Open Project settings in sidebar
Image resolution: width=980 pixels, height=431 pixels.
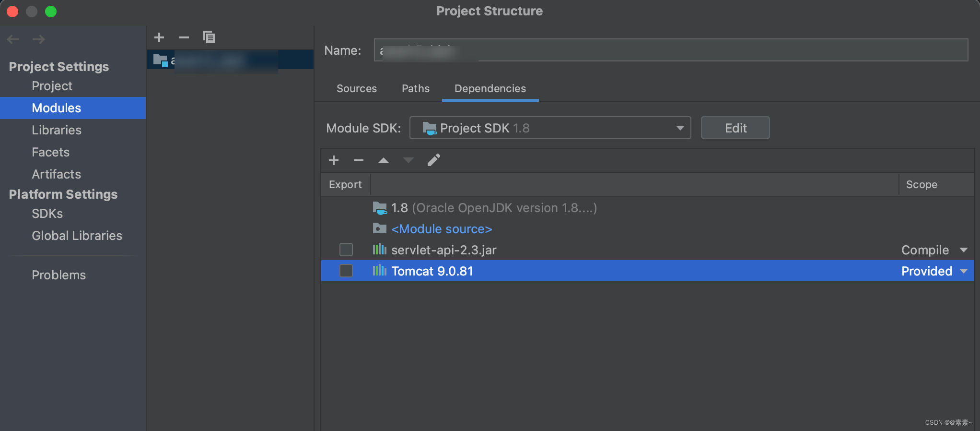(52, 86)
